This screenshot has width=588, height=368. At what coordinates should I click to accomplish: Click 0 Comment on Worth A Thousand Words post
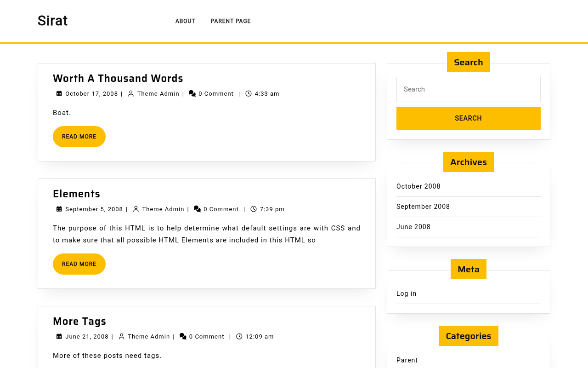point(216,94)
